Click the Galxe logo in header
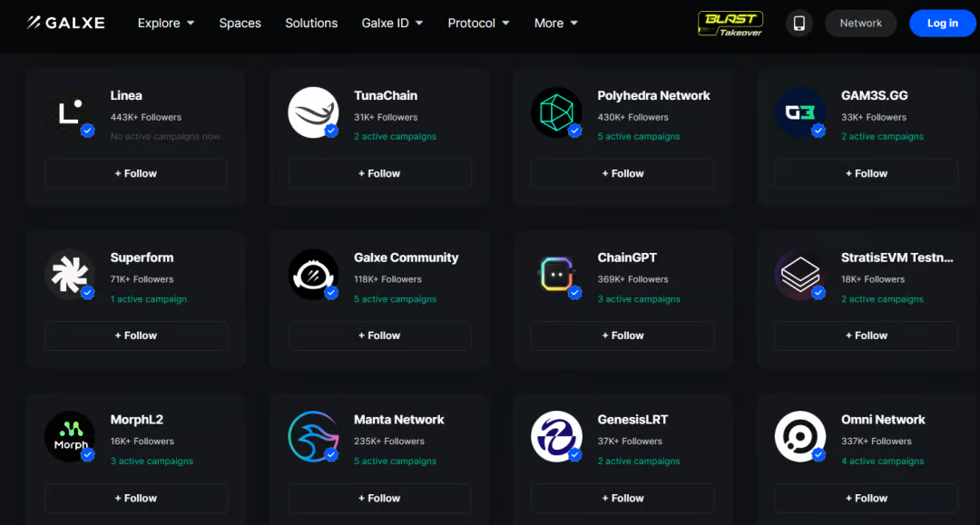 (x=65, y=23)
